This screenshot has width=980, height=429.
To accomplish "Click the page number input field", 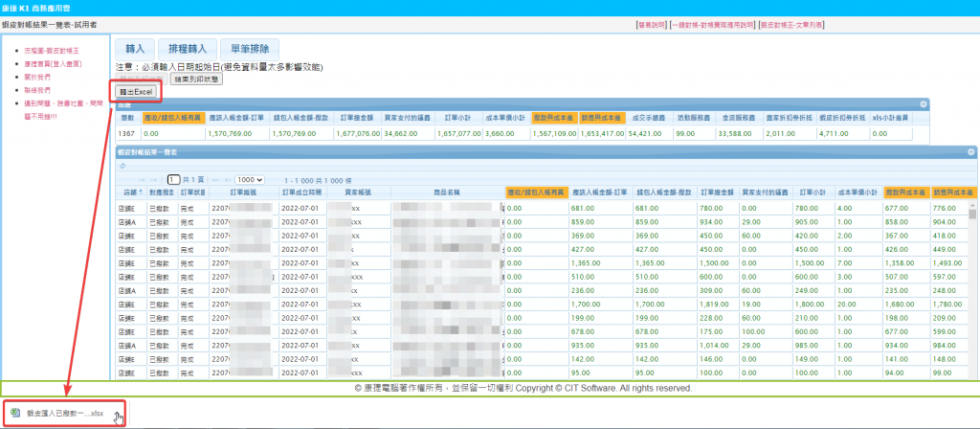I will (174, 179).
